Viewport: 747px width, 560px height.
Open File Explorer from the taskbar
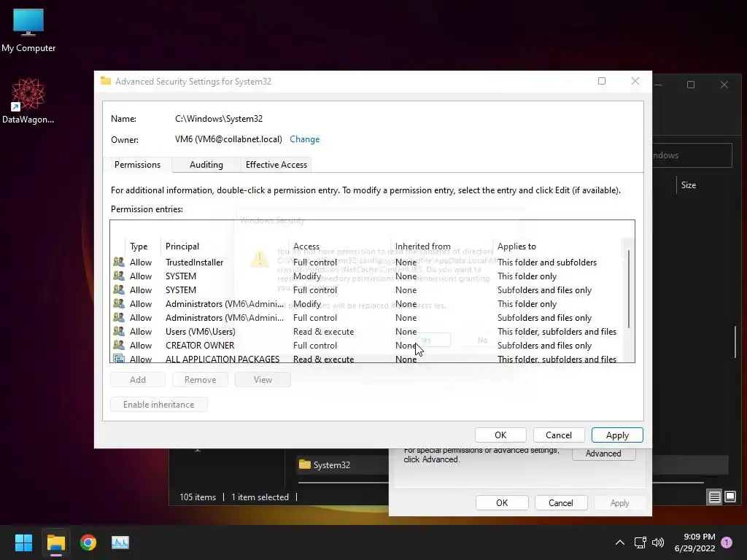point(55,542)
